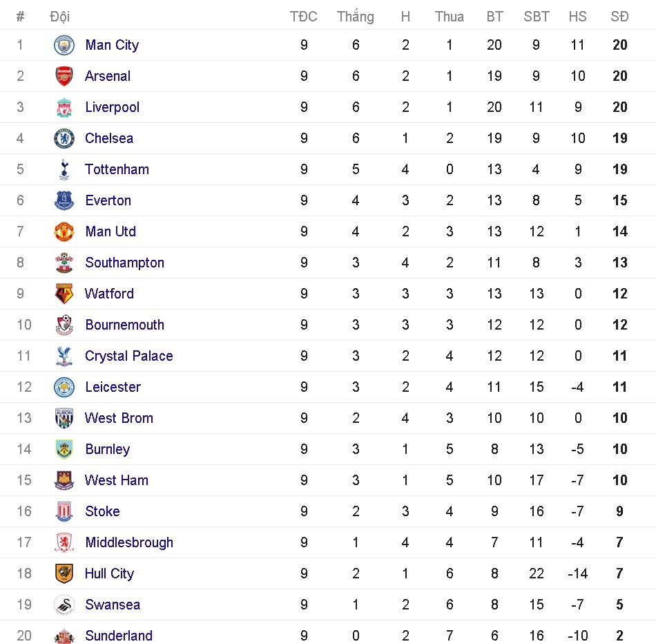Click the Hull City tiger badge
Screen dimensions: 656x644
64,574
